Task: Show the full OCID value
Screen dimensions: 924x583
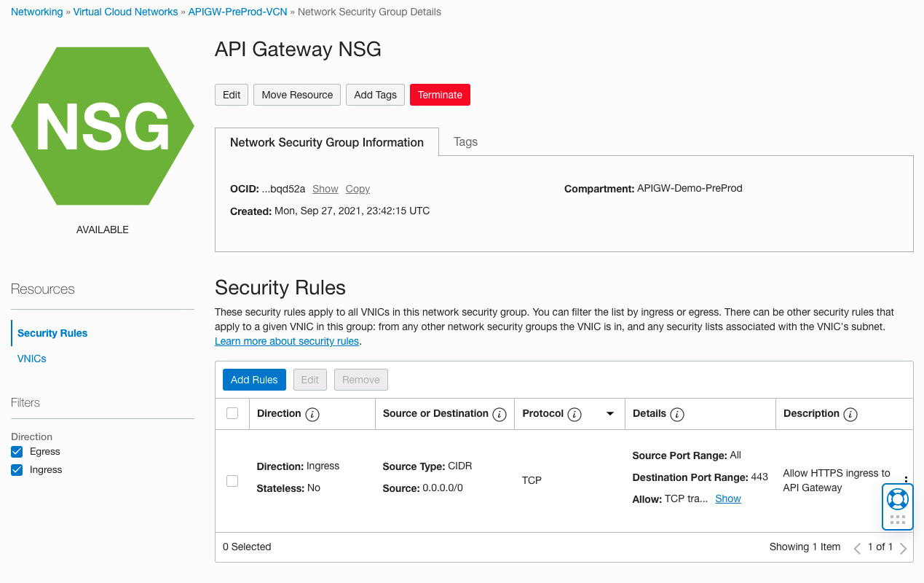Action: (325, 189)
